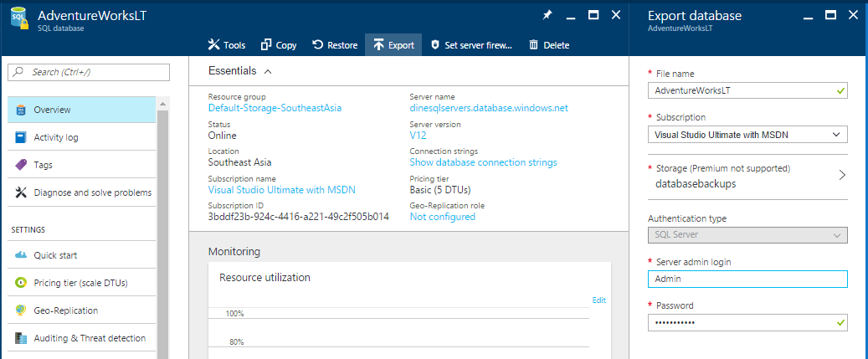This screenshot has height=359, width=868.
Task: Click Show database connection strings
Action: click(483, 162)
